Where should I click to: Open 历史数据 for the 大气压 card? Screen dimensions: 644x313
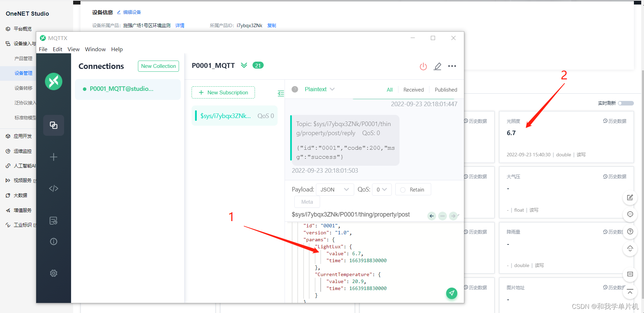(615, 177)
